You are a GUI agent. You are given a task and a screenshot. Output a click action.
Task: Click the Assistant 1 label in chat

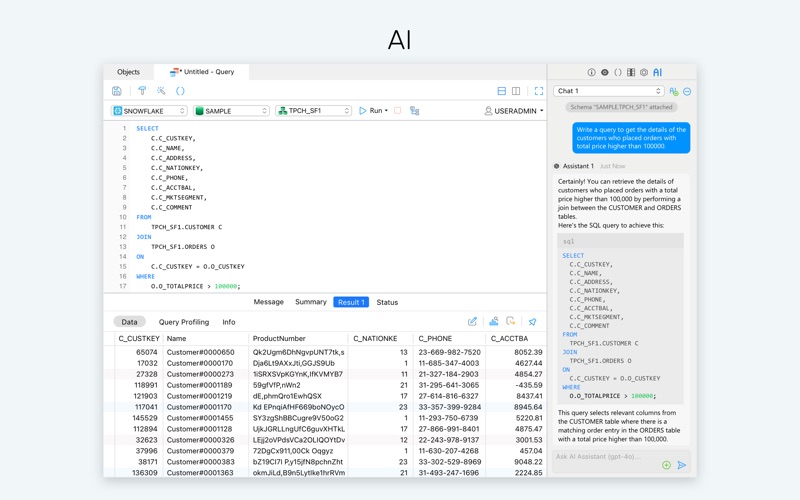point(578,166)
